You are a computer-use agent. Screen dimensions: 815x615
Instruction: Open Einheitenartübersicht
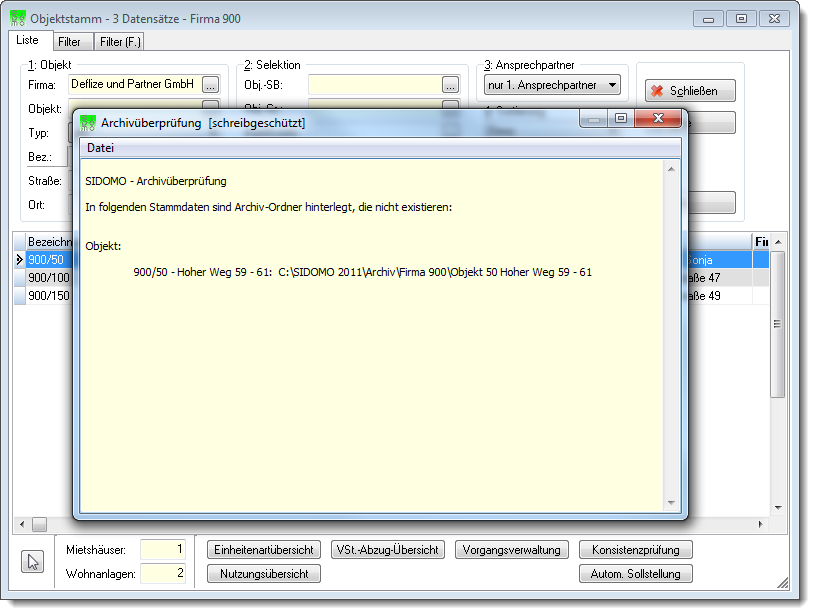(264, 550)
